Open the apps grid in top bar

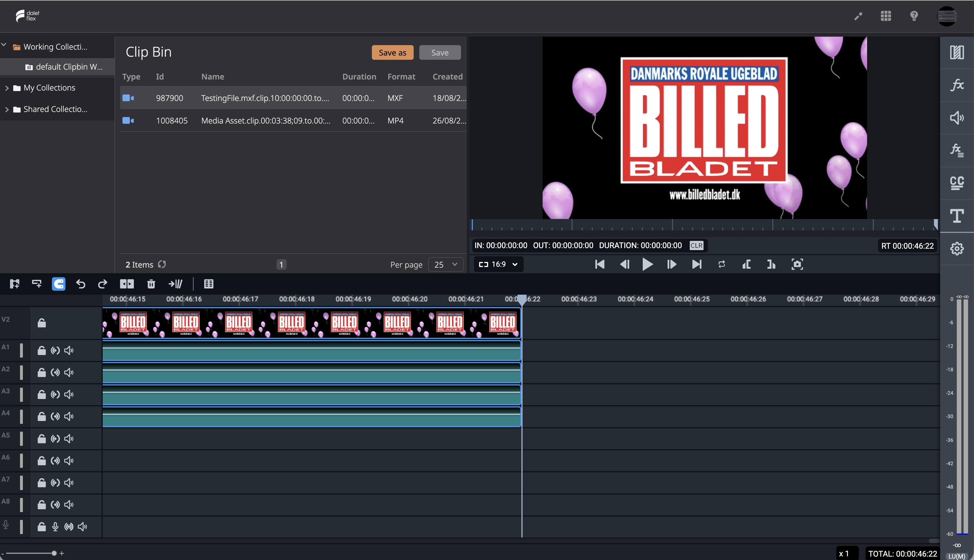click(x=885, y=16)
